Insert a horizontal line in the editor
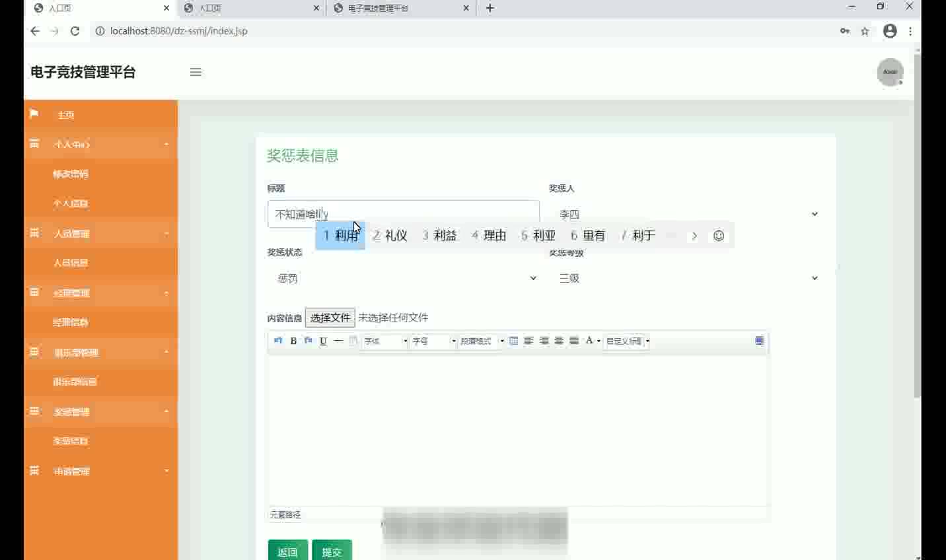 pos(338,341)
